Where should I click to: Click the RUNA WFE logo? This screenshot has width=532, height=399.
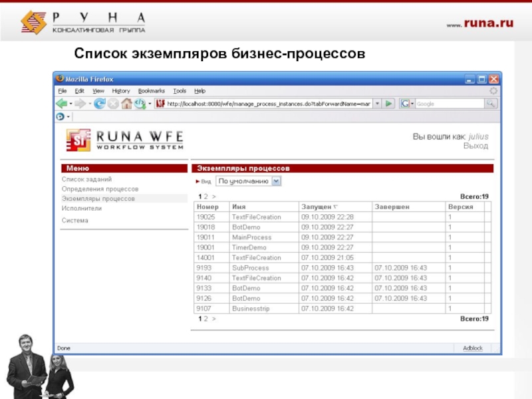[x=124, y=140]
